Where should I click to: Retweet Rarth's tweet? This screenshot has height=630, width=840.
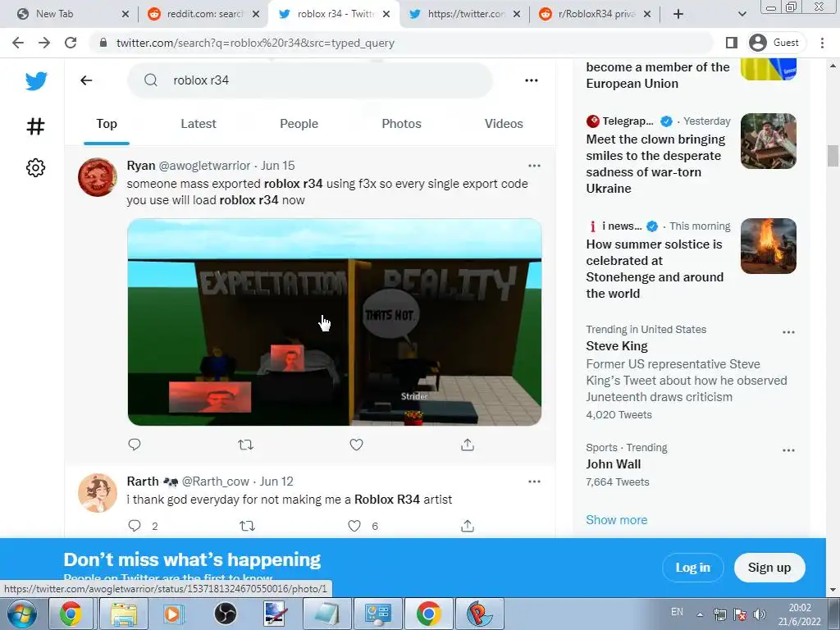pyautogui.click(x=247, y=526)
